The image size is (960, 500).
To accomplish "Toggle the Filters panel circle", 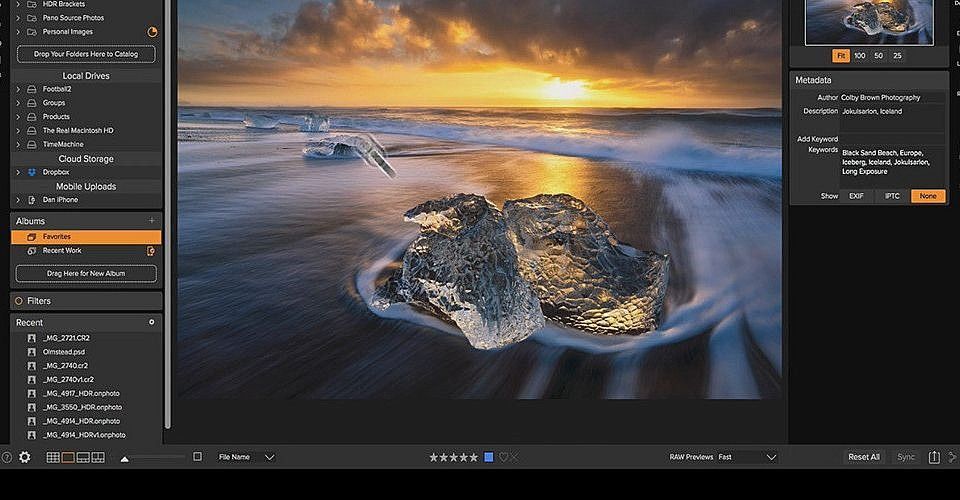I will pyautogui.click(x=18, y=301).
